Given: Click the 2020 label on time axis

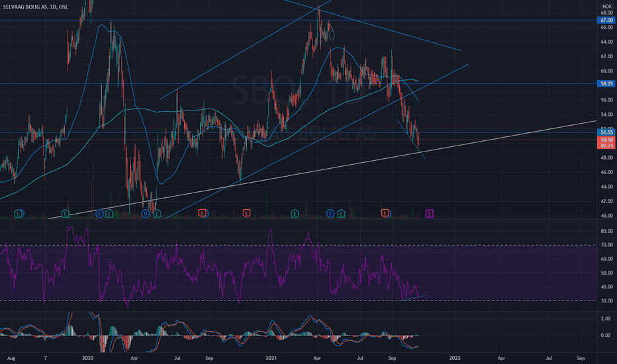Looking at the screenshot, I should point(88,358).
